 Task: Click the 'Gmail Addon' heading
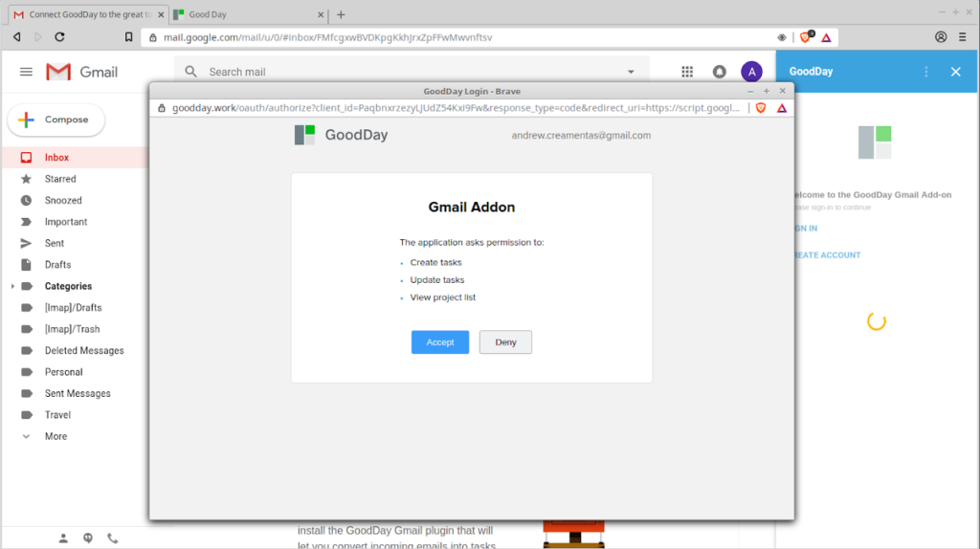[471, 208]
